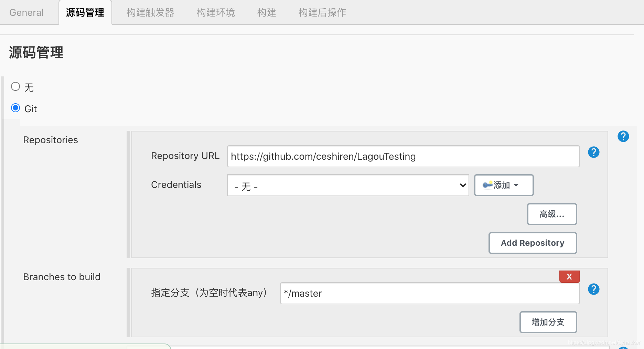This screenshot has height=349, width=644.
Task: Open the 添加 credentials dropdown button
Action: pyautogui.click(x=504, y=185)
